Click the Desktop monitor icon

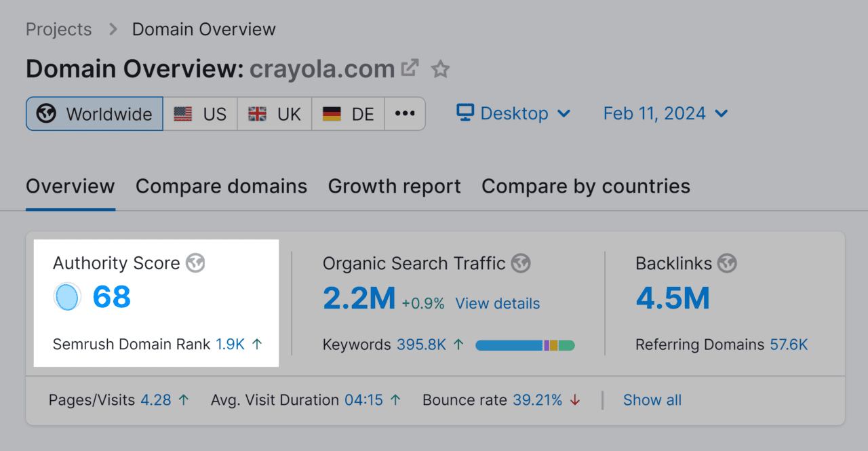[464, 113]
